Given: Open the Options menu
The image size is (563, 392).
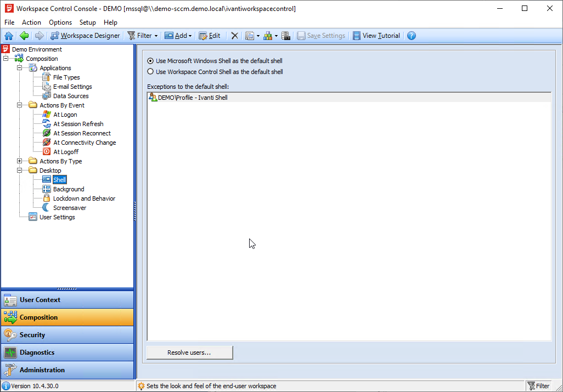Looking at the screenshot, I should (60, 22).
